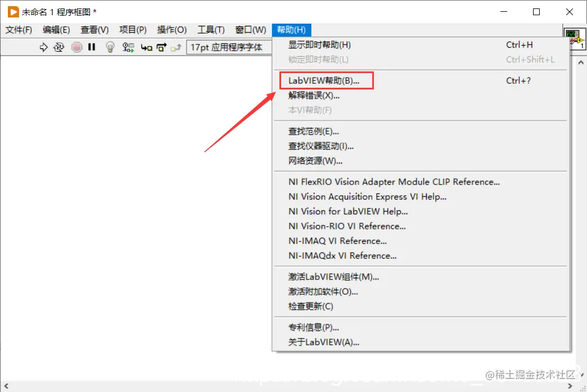This screenshot has width=587, height=392.
Task: Open NI Vision Acquisition Express VI Help
Action: click(422, 196)
